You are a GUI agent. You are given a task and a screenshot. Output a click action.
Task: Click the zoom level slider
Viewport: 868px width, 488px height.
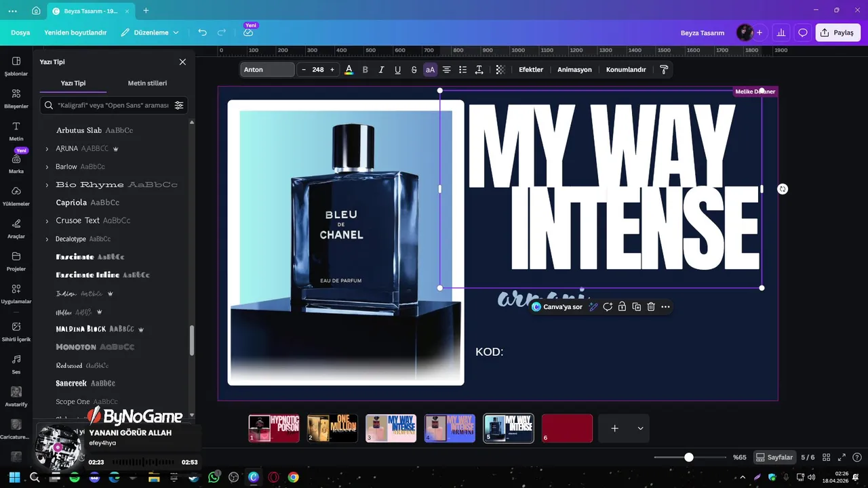(689, 457)
